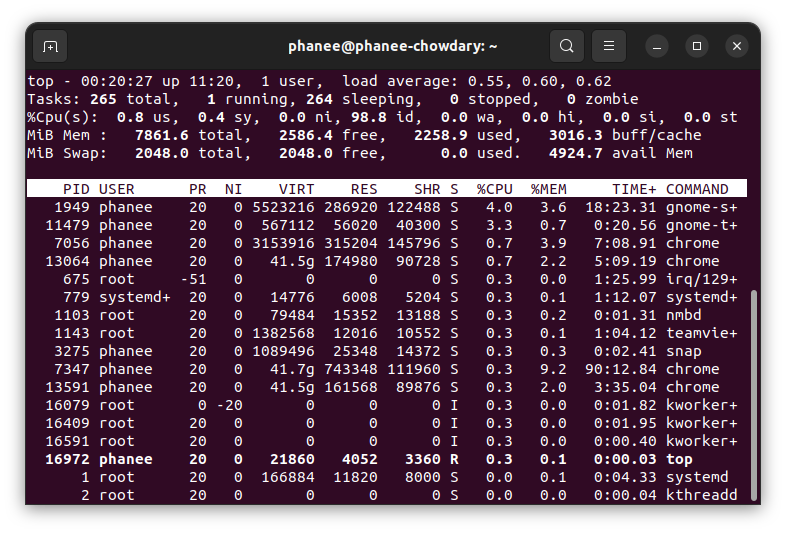Click the kthreadd command name

pos(702,495)
